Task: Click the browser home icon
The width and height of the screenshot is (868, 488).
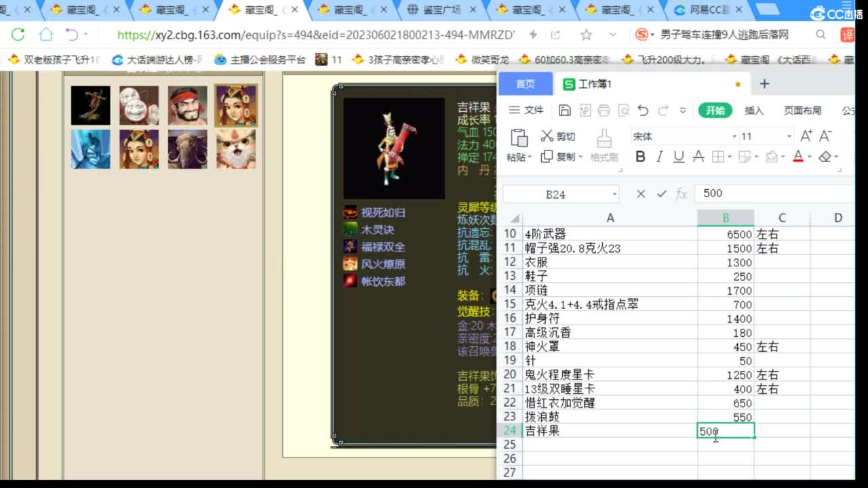Action: [x=45, y=35]
